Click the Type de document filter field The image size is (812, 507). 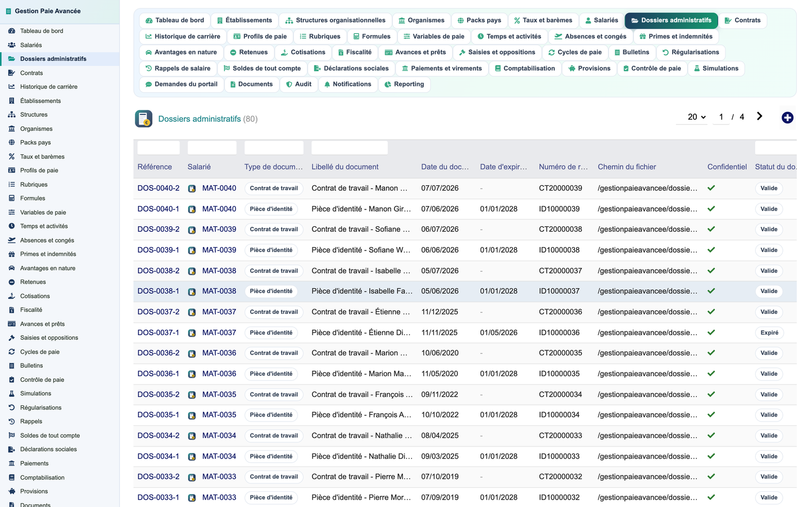point(274,148)
